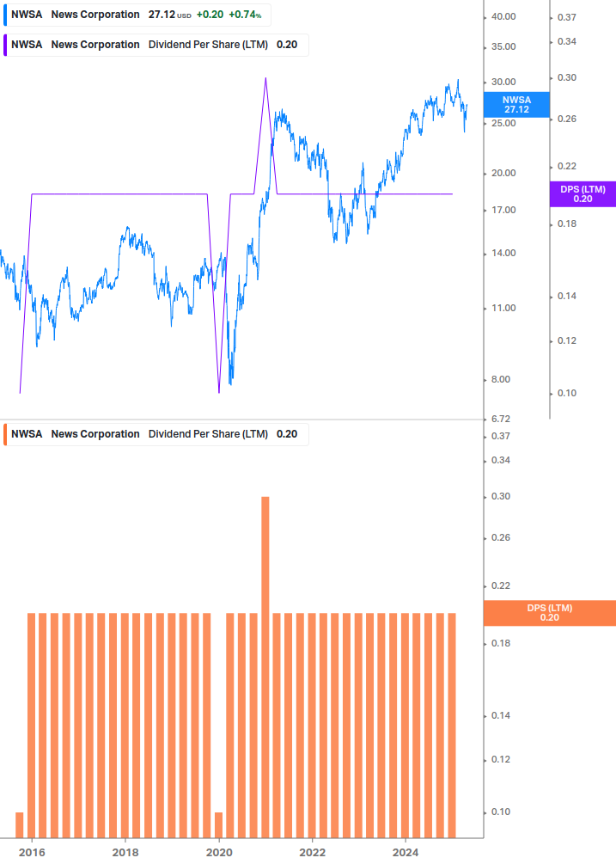Click the 11.00 price axis label
The image size is (616, 864).
click(503, 308)
